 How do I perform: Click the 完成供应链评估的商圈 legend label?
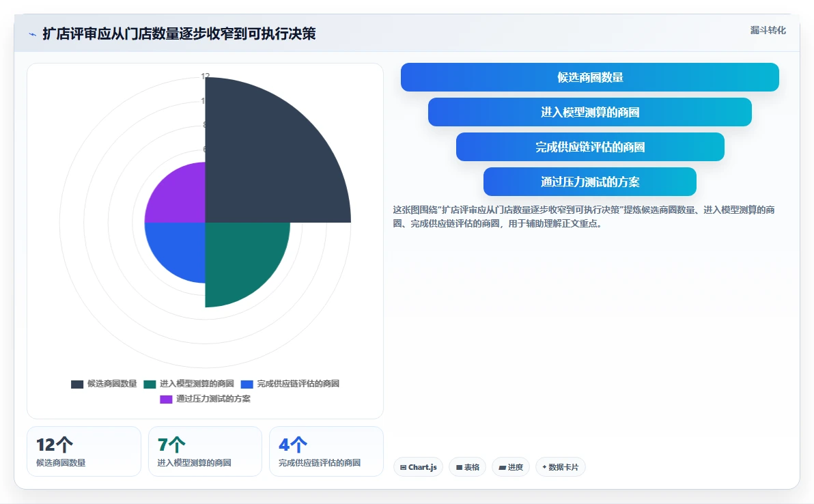click(x=298, y=384)
